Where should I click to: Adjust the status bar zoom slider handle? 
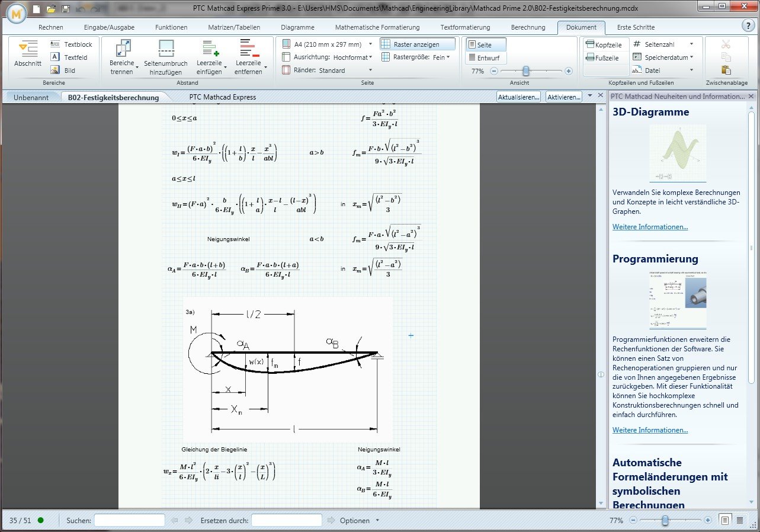coord(665,520)
